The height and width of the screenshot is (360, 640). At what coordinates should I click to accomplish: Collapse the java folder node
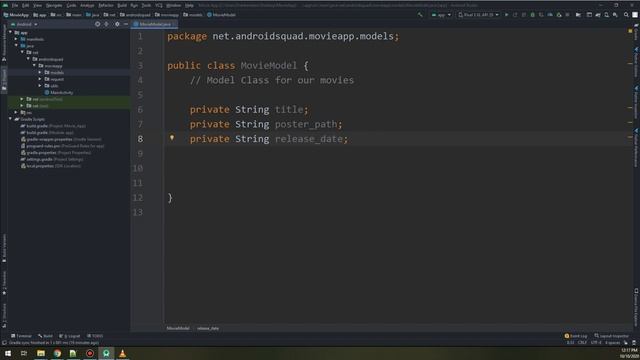coord(16,46)
